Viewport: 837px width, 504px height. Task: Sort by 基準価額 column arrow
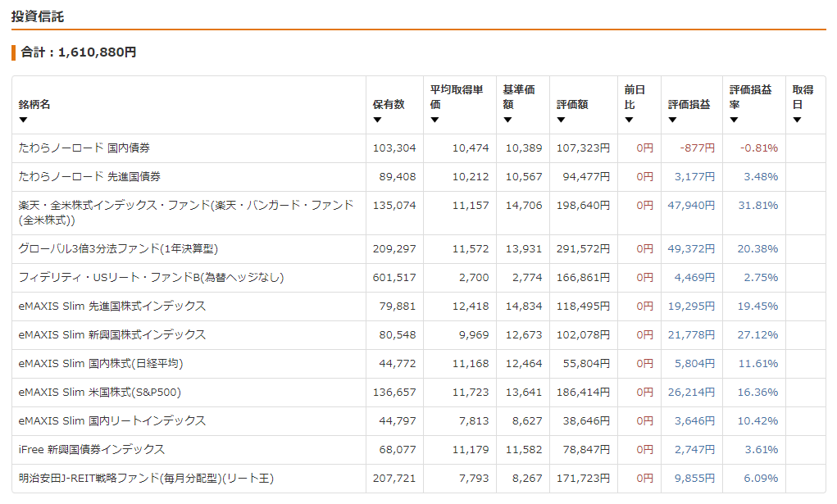(x=507, y=120)
